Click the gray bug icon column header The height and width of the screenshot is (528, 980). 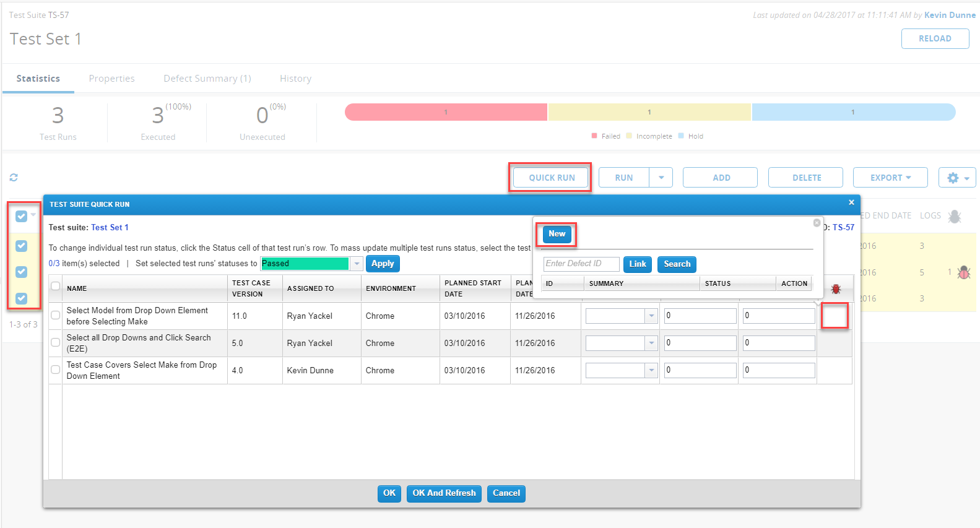click(955, 216)
